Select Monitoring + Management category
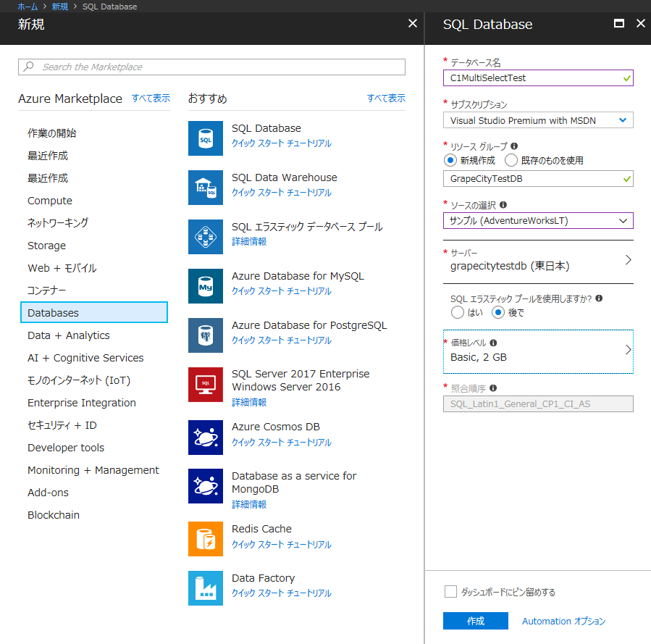 pos(93,469)
